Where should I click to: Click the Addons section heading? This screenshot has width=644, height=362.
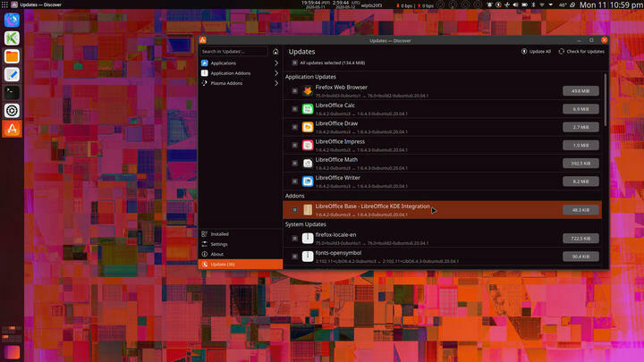(295, 196)
